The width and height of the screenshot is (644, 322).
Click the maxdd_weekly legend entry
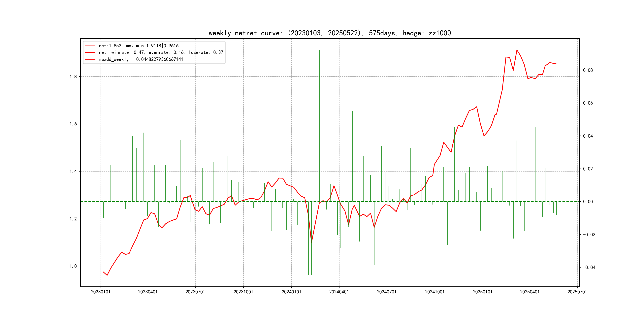pyautogui.click(x=141, y=59)
